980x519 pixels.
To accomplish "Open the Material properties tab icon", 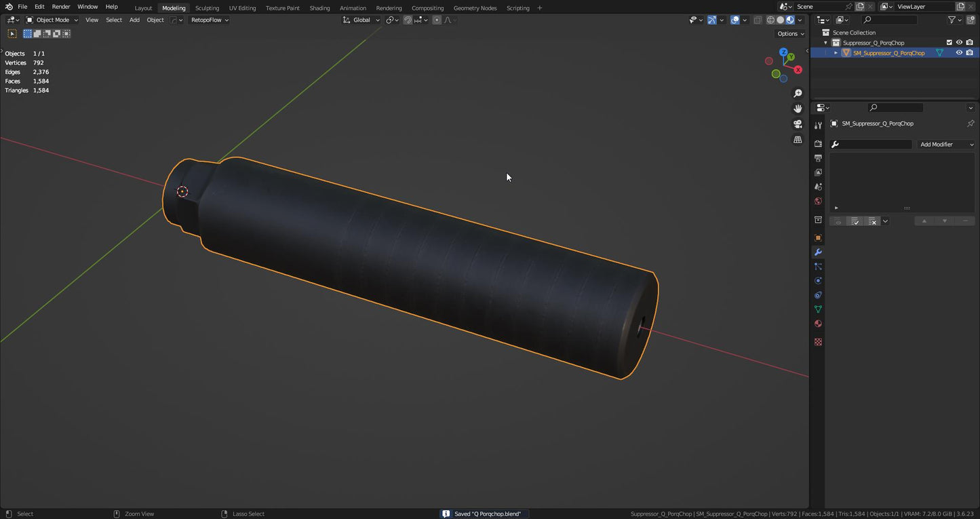I will 818,324.
